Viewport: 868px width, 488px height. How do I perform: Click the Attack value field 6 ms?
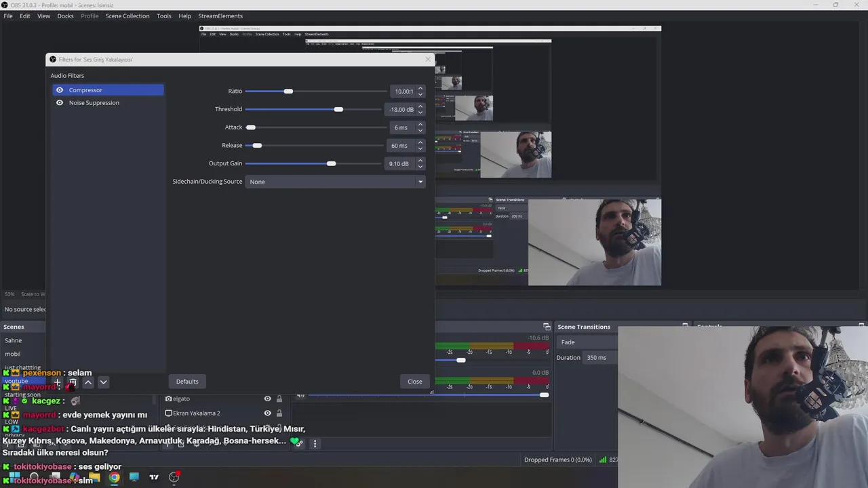(403, 127)
